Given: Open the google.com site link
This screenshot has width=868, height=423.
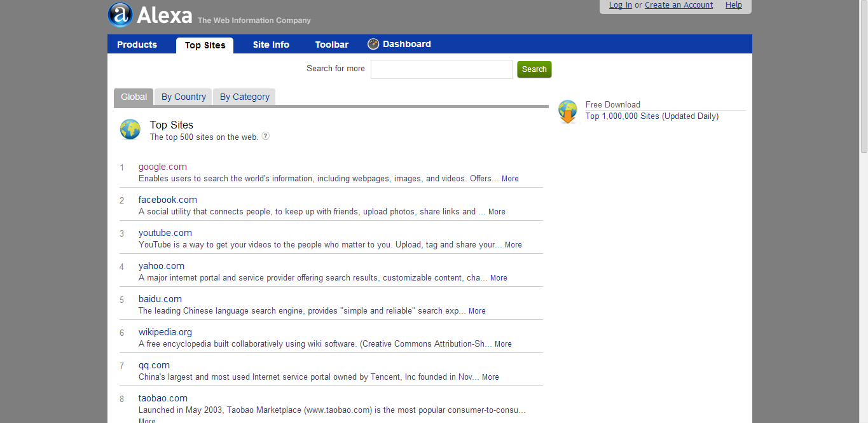Looking at the screenshot, I should click(x=163, y=167).
